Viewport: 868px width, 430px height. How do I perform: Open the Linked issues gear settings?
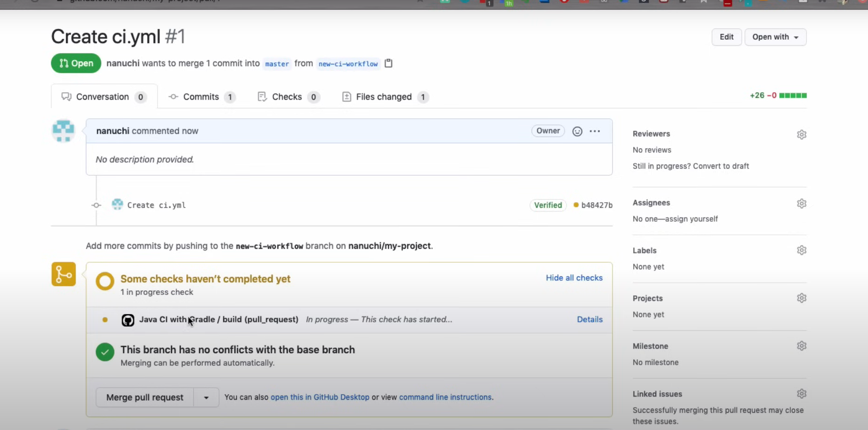(801, 394)
